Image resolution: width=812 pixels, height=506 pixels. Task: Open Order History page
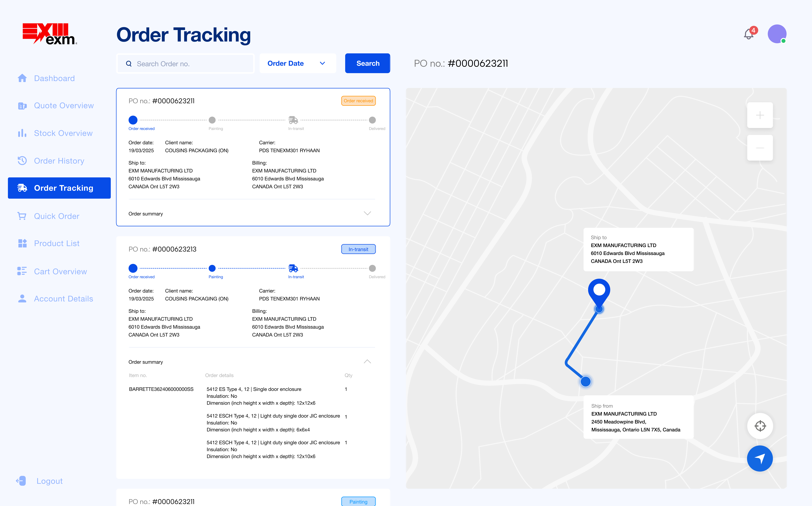59,161
